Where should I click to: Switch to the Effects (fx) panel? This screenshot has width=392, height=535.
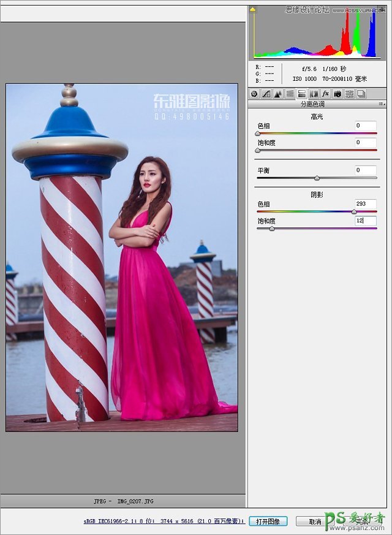(325, 94)
